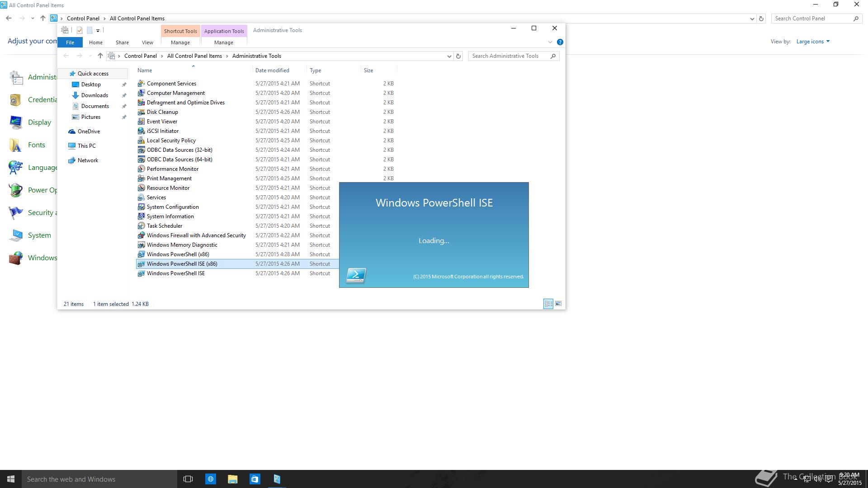The height and width of the screenshot is (488, 868).
Task: Select Desktop in navigation pane
Action: (91, 84)
